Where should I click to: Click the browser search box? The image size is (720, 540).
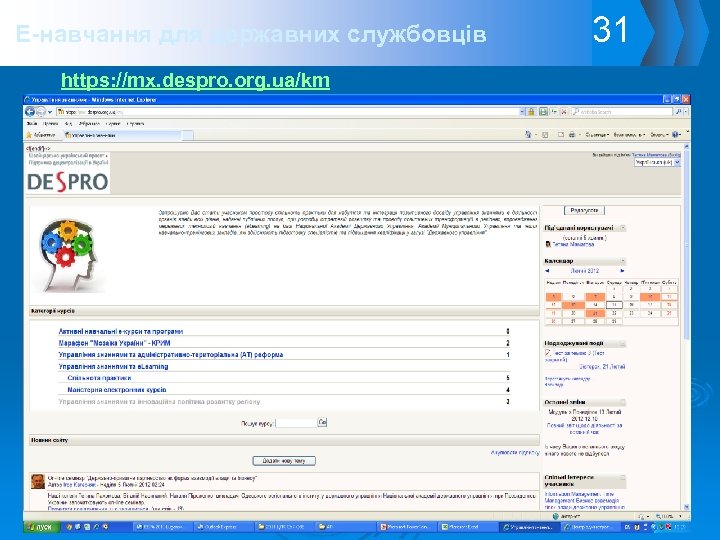tap(622, 112)
